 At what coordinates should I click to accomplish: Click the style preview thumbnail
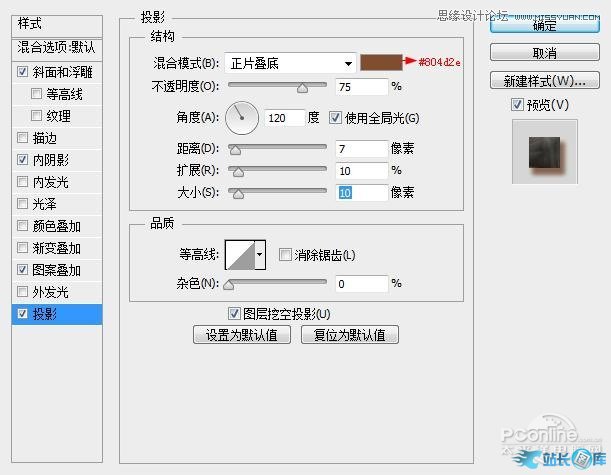(x=544, y=151)
